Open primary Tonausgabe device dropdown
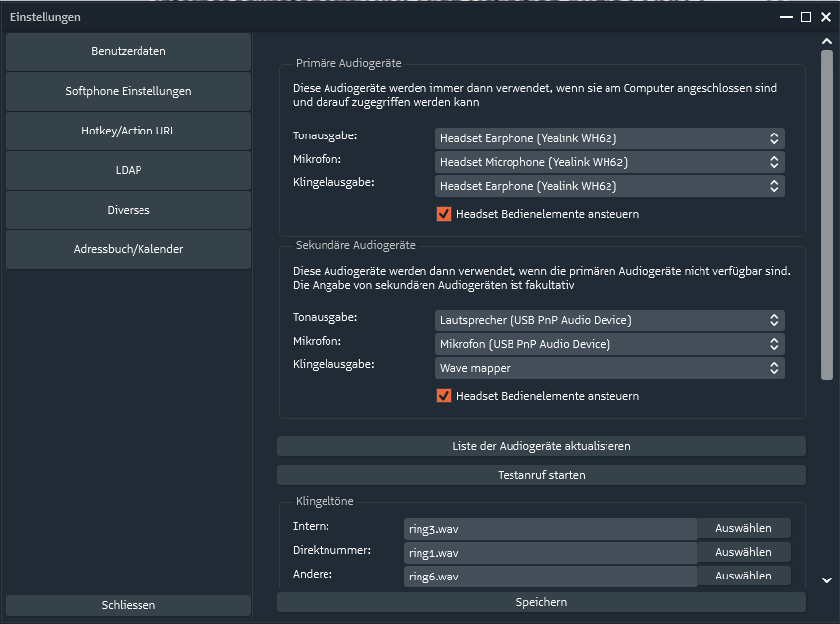 [x=609, y=138]
